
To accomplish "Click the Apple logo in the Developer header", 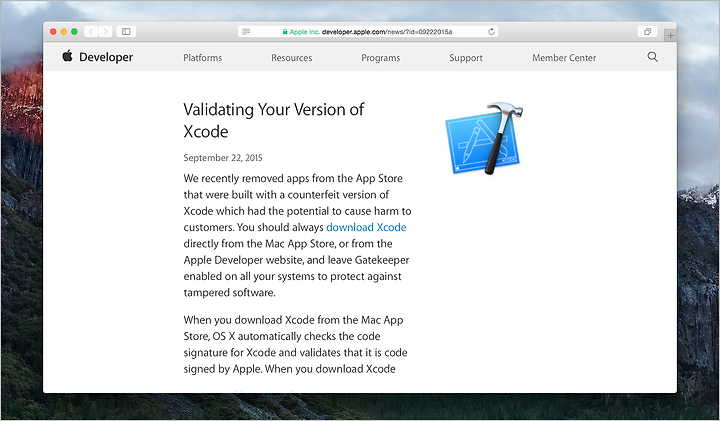I will click(x=68, y=56).
